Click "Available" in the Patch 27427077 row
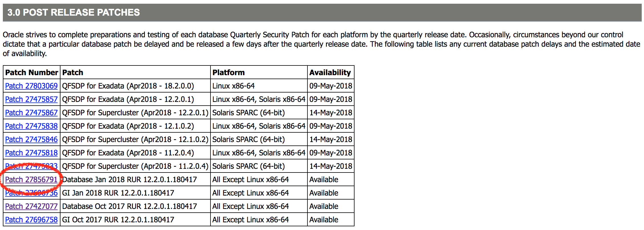Image resolution: width=644 pixels, height=230 pixels. click(x=324, y=206)
